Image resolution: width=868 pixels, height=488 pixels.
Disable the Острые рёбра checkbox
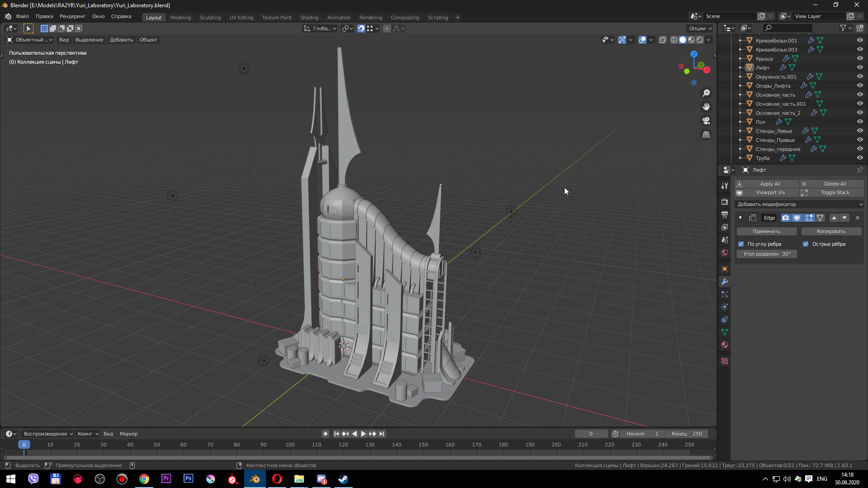806,244
